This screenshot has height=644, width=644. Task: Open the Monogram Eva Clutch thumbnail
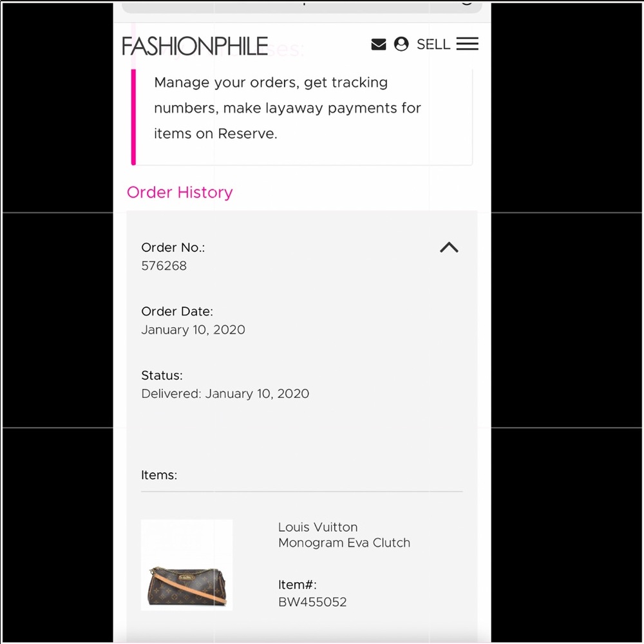187,565
